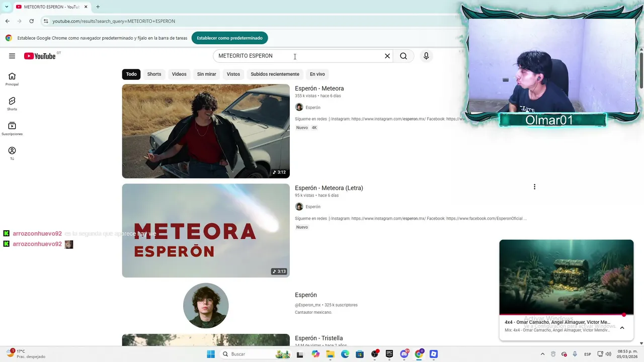Open Discord from the taskbar

click(x=404, y=354)
